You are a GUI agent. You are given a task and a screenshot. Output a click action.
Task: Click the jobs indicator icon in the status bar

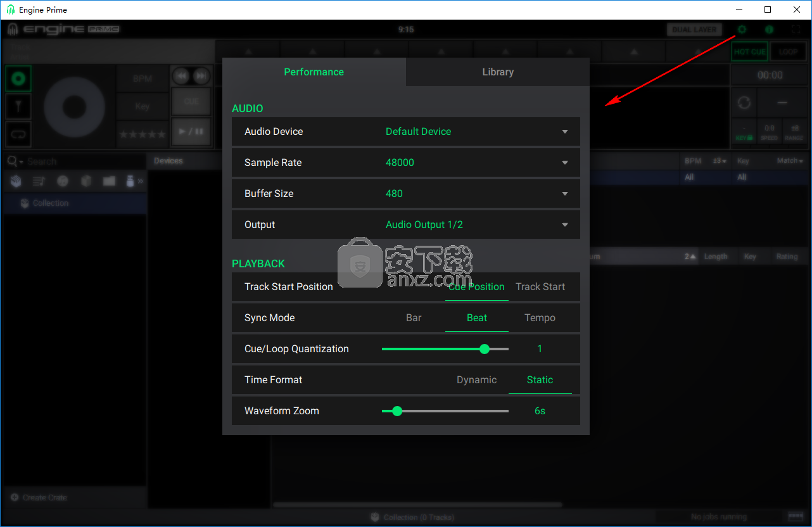[x=795, y=516]
